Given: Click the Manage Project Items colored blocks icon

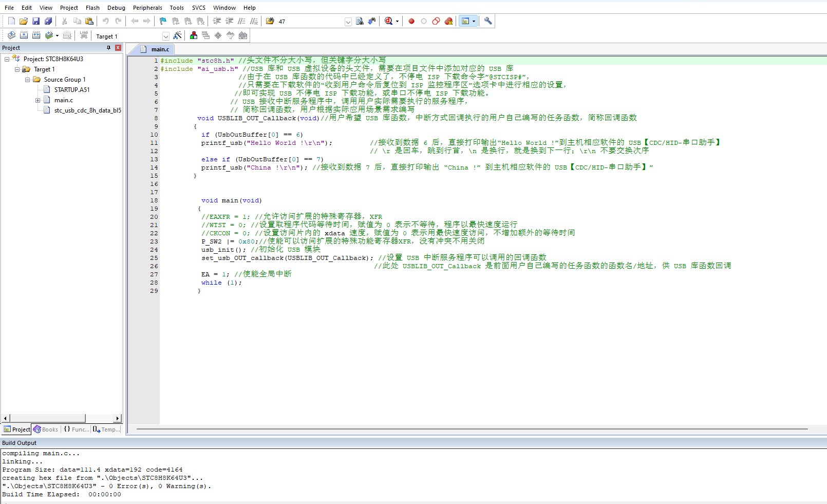Looking at the screenshot, I should [194, 35].
